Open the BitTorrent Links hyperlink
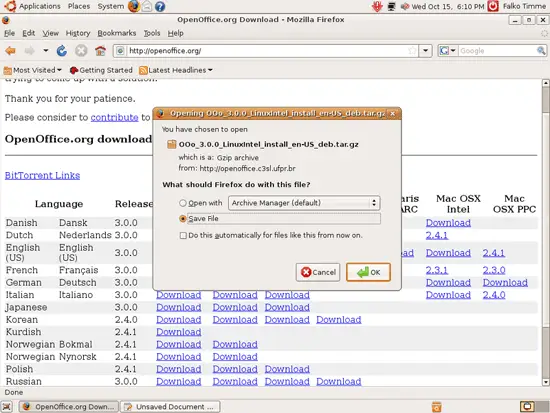This screenshot has width=550, height=413. pyautogui.click(x=42, y=175)
